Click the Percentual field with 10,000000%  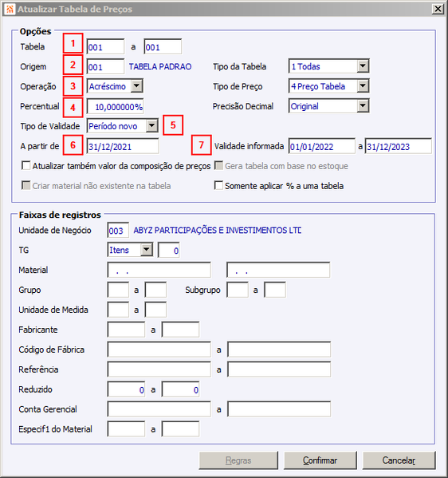coord(115,106)
